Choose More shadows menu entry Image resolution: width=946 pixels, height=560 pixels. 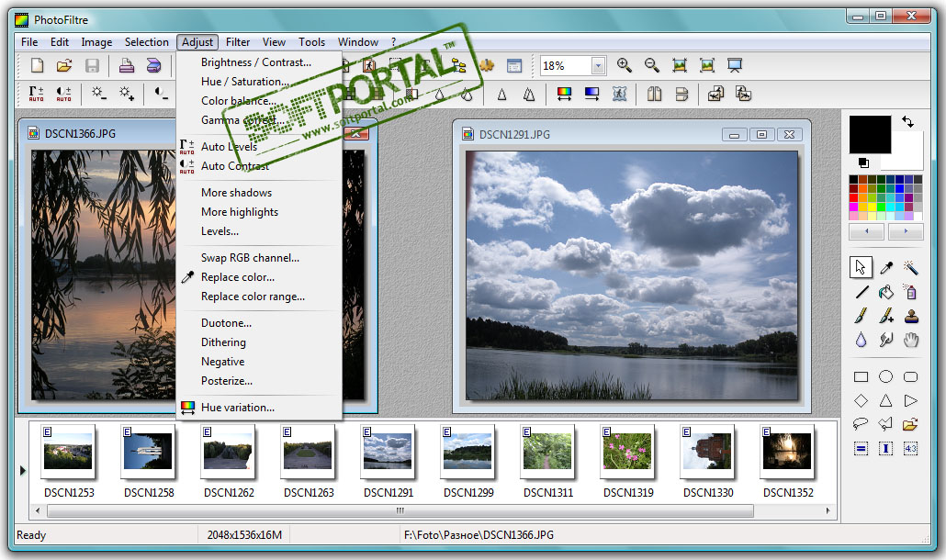[237, 193]
